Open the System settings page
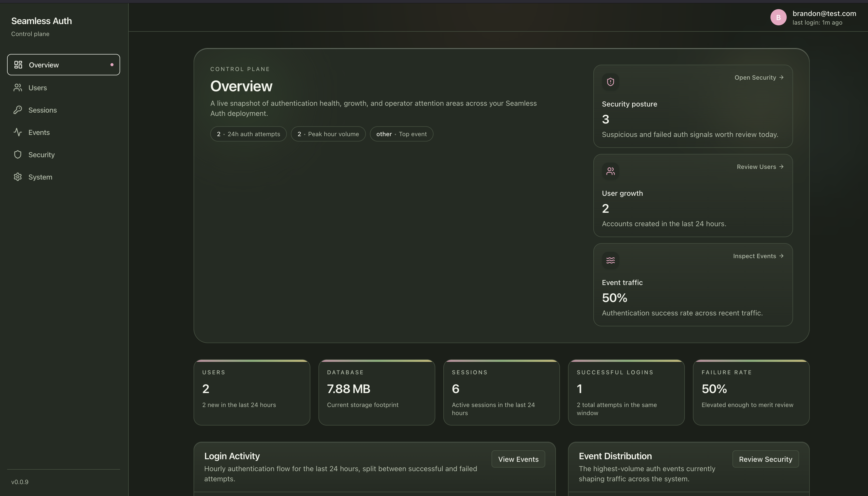Screen dimensions: 868x496 [64, 177]
